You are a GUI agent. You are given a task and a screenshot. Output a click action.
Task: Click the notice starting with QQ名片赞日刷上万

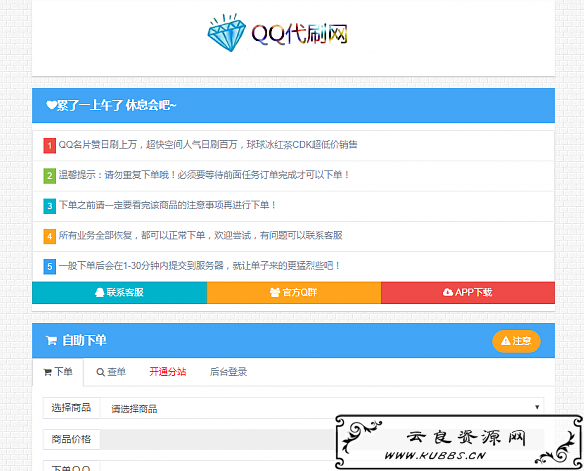coord(208,145)
